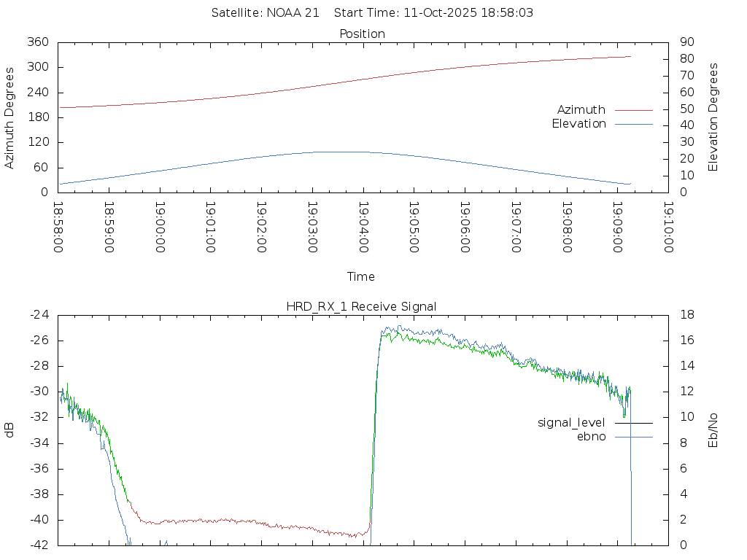Click the Satellite NOAA 21 header text
Image resolution: width=747 pixels, height=560 pixels.
pyautogui.click(x=266, y=13)
